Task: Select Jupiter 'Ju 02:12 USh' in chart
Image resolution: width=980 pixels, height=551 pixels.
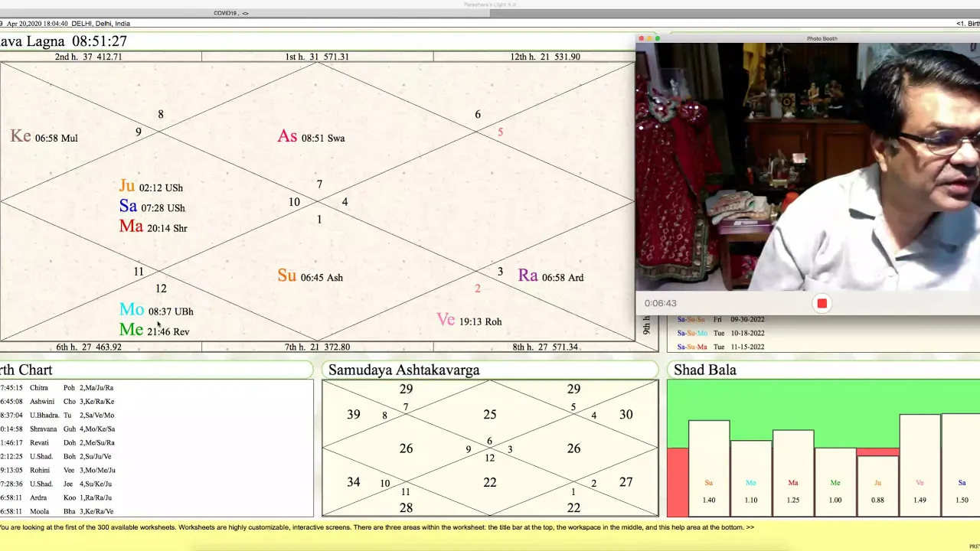Action: point(151,187)
